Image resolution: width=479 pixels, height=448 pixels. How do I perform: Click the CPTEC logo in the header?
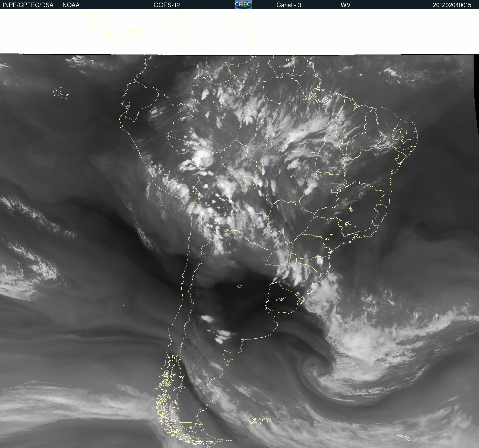click(243, 5)
